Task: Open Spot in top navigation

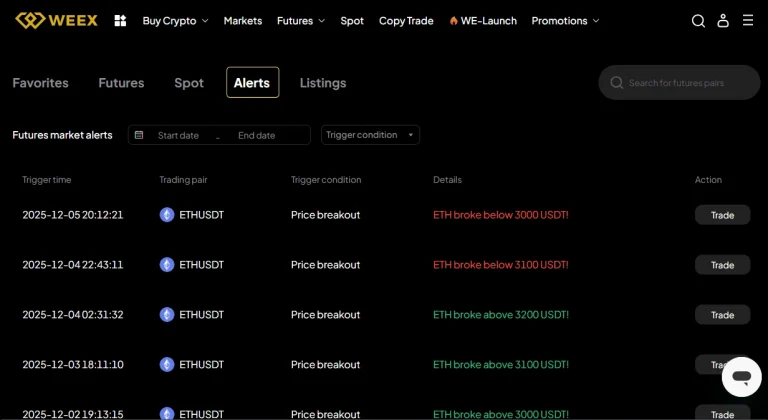Action: pos(352,21)
